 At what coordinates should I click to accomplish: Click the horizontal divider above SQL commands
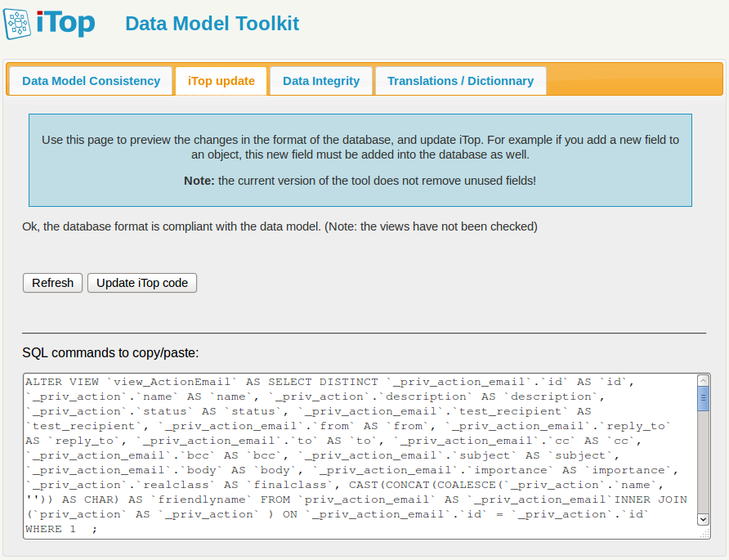pyautogui.click(x=364, y=333)
